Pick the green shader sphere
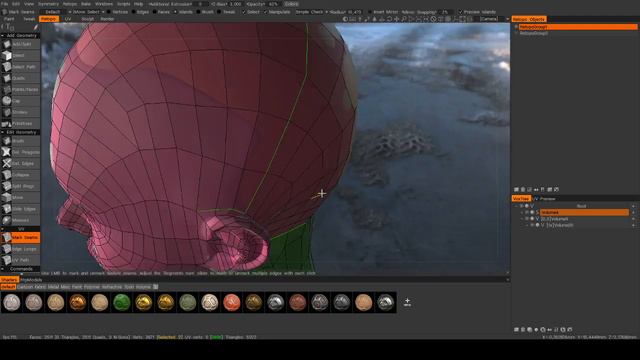Viewport: 640px width, 360px height. click(x=121, y=302)
